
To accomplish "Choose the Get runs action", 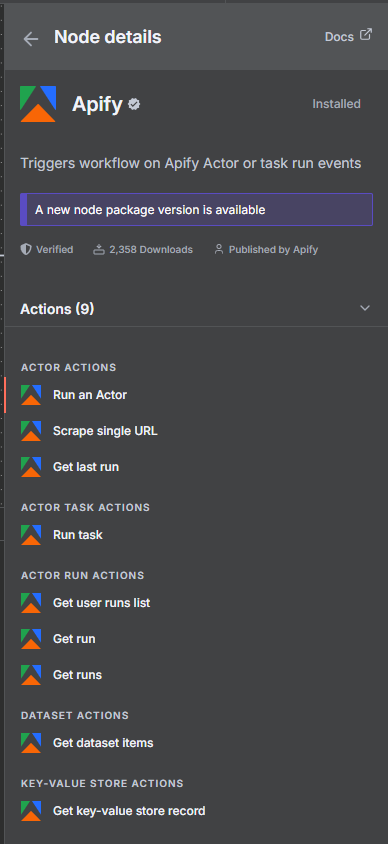I will pyautogui.click(x=196, y=674).
